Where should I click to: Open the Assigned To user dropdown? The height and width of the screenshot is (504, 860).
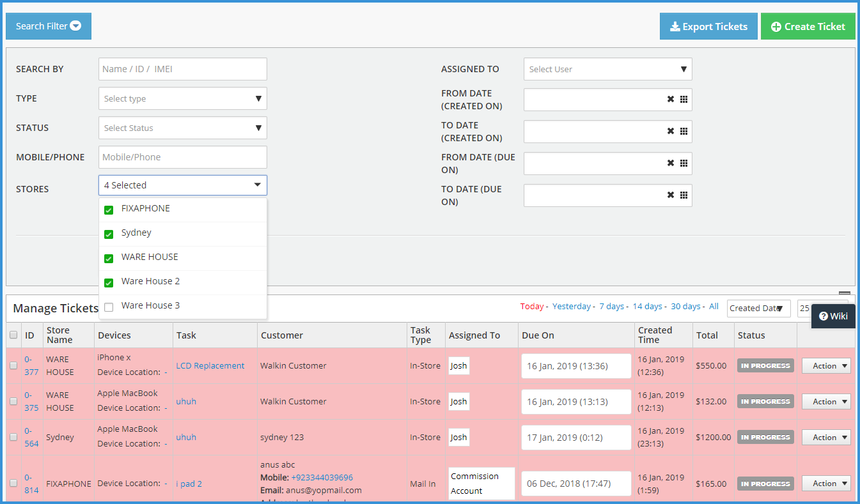(607, 69)
